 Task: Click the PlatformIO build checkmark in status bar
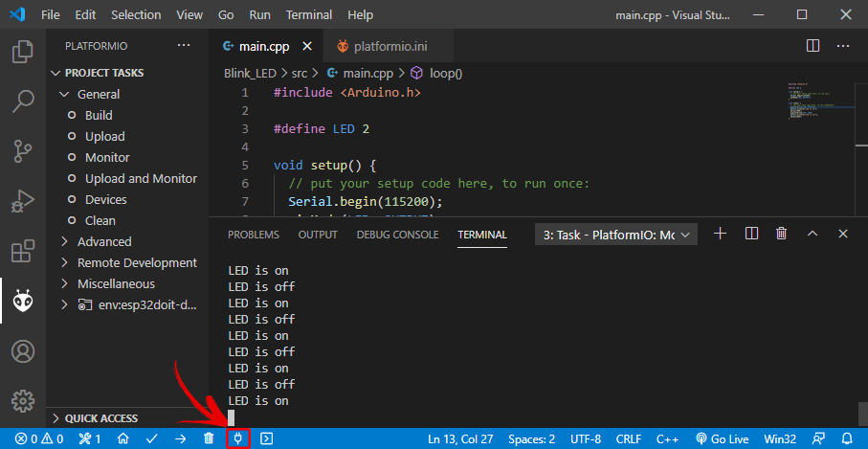pyautogui.click(x=151, y=438)
